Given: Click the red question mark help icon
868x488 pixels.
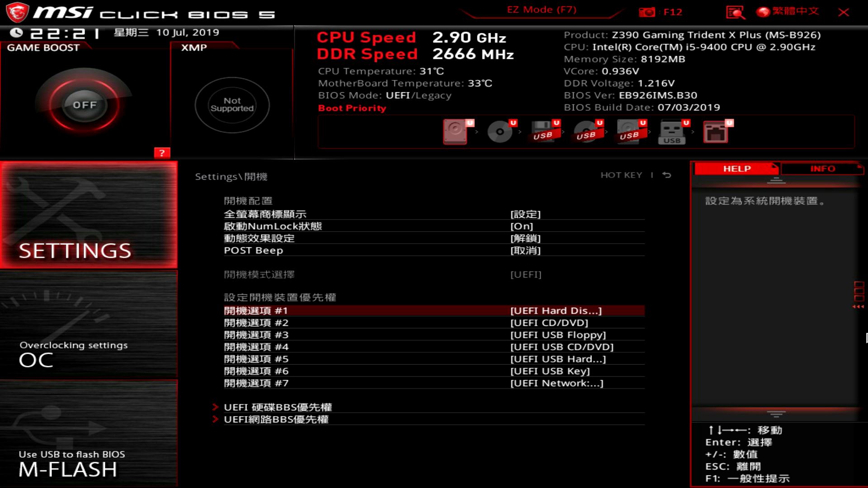Looking at the screenshot, I should pyautogui.click(x=162, y=153).
